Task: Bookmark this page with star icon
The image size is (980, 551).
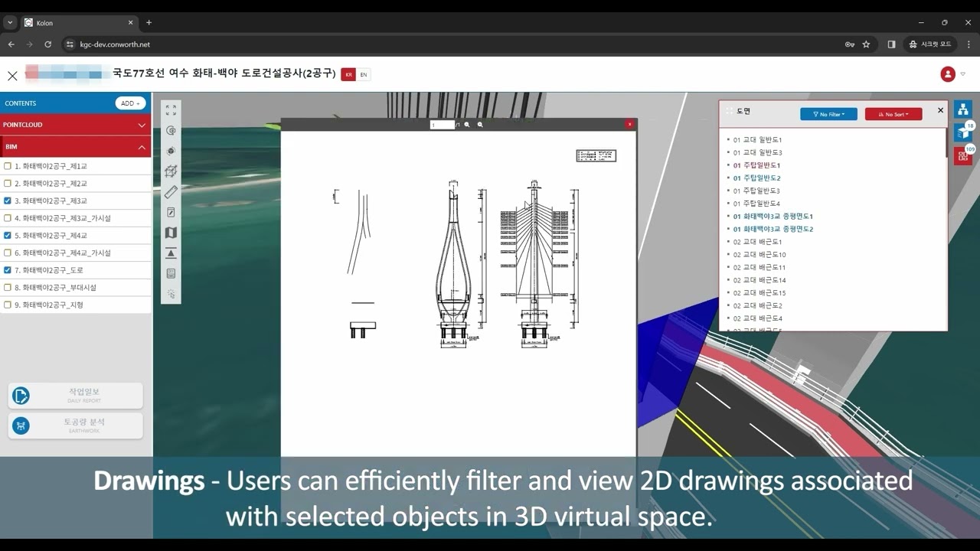Action: point(866,44)
